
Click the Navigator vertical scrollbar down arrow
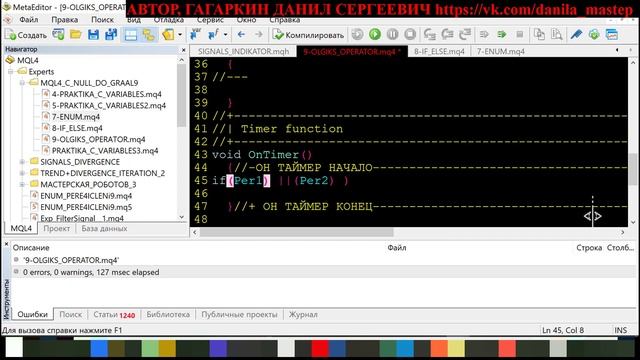click(182, 218)
